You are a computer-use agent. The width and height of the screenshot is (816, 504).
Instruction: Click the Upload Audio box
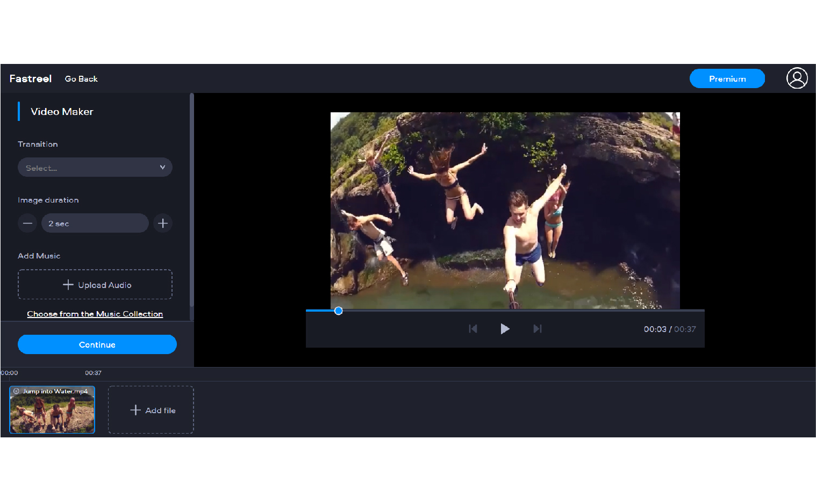pos(95,284)
